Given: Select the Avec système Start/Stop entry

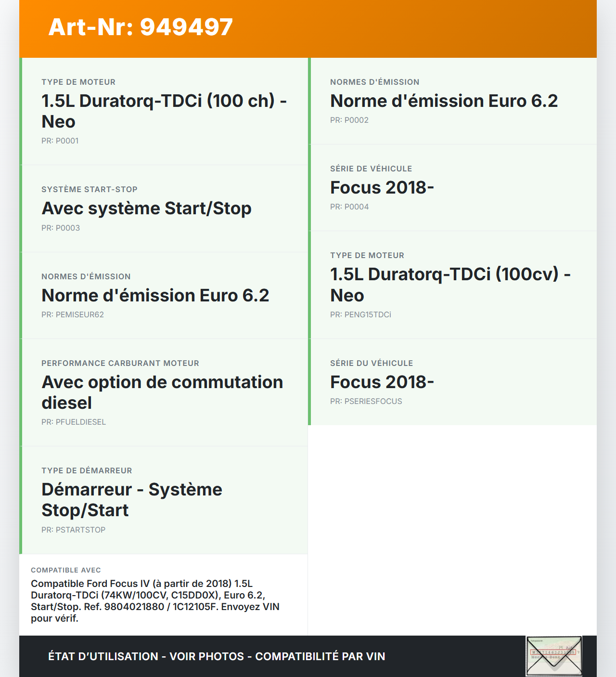Looking at the screenshot, I should (146, 208).
